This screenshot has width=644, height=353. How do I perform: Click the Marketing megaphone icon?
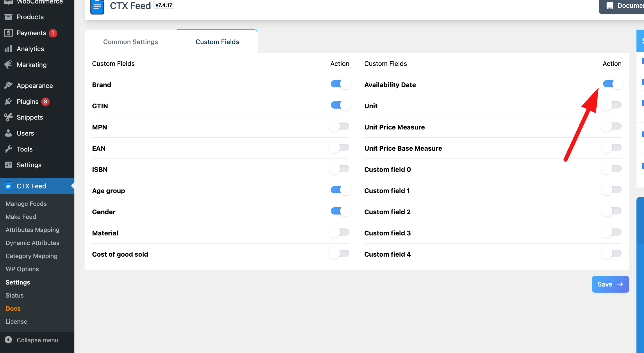[x=8, y=64]
